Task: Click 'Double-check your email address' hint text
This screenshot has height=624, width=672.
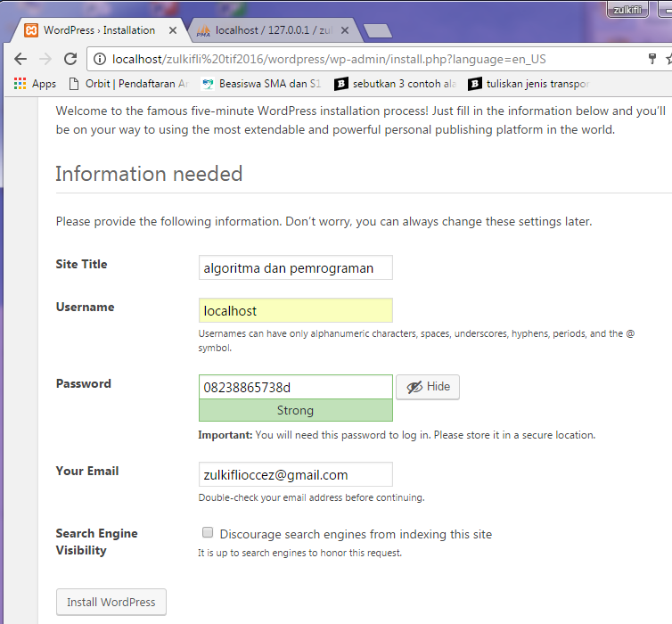Action: tap(312, 497)
